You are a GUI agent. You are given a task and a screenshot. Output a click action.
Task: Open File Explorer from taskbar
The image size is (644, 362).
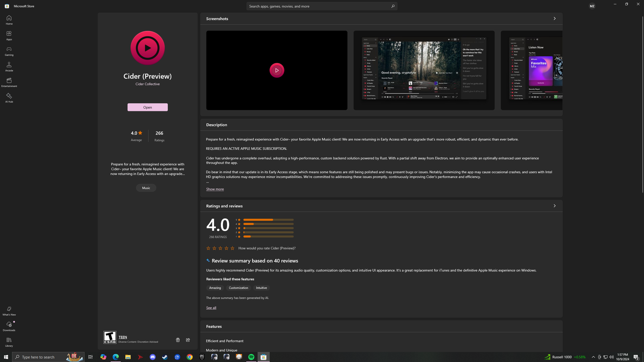pyautogui.click(x=128, y=357)
